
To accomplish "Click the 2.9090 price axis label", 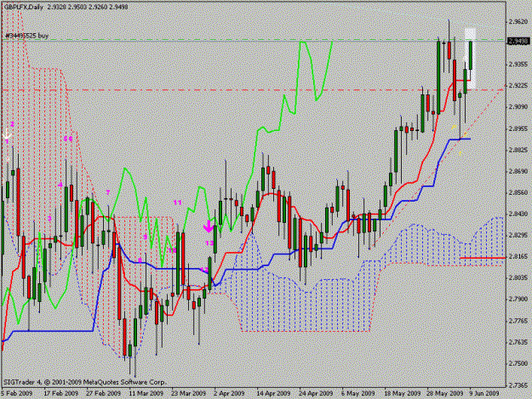I will (518, 107).
